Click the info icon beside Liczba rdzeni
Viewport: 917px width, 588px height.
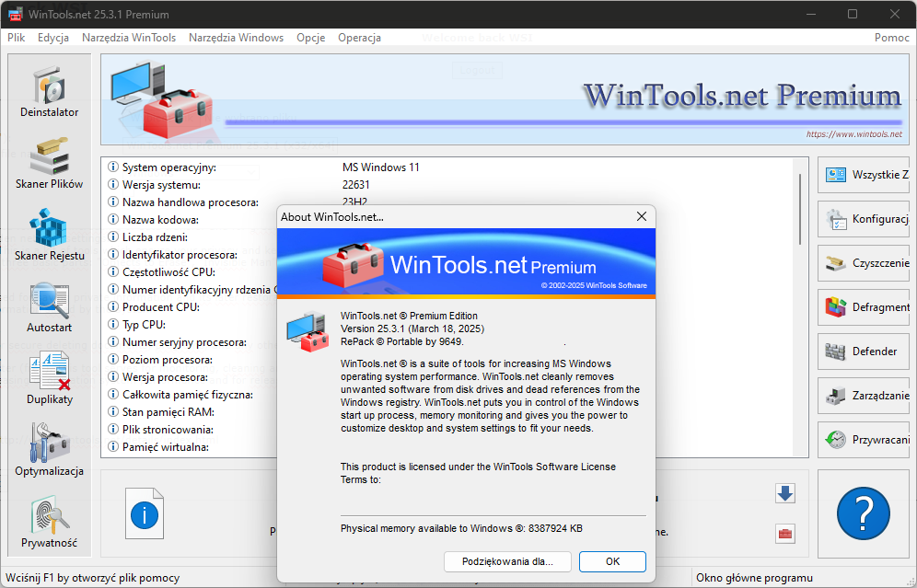click(x=113, y=236)
